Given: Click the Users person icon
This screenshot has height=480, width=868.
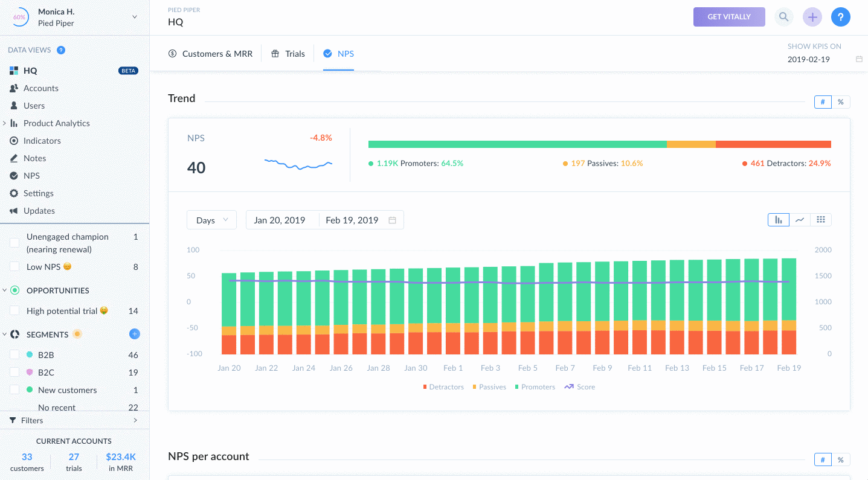Looking at the screenshot, I should pos(14,106).
